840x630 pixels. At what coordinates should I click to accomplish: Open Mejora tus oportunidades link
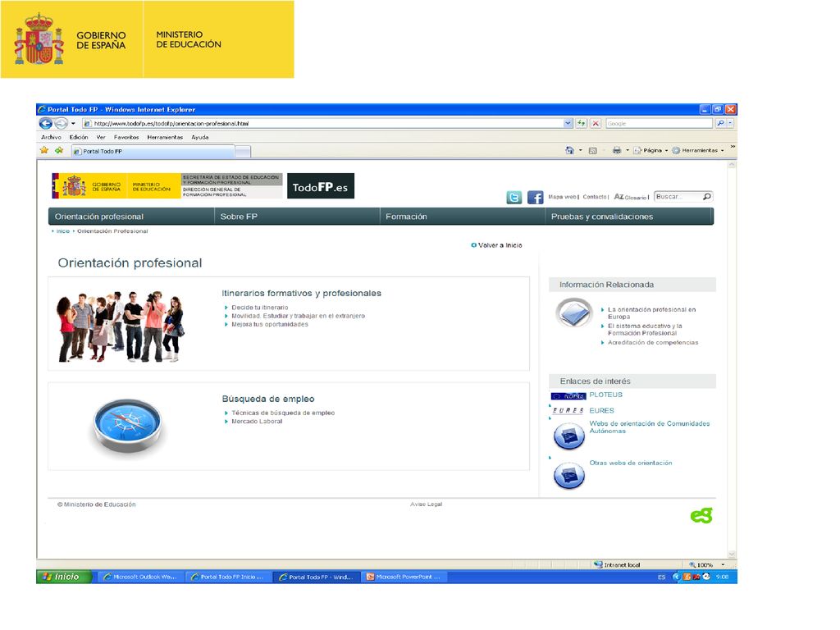pyautogui.click(x=269, y=325)
